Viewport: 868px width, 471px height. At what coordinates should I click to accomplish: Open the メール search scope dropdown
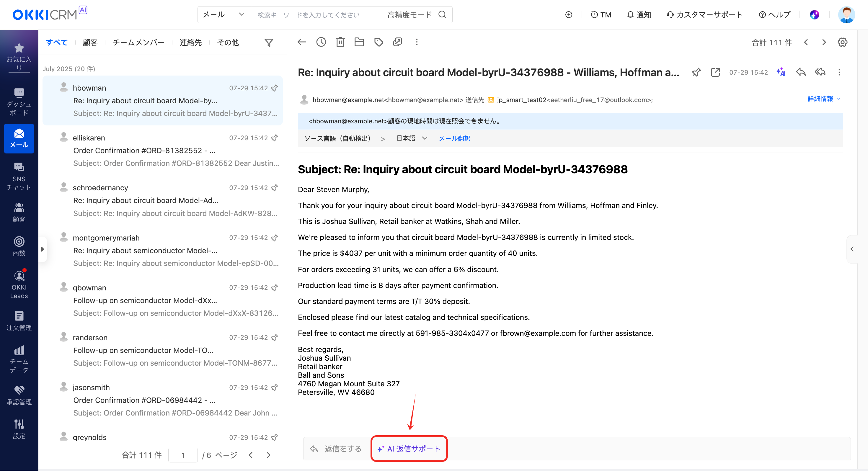click(224, 14)
